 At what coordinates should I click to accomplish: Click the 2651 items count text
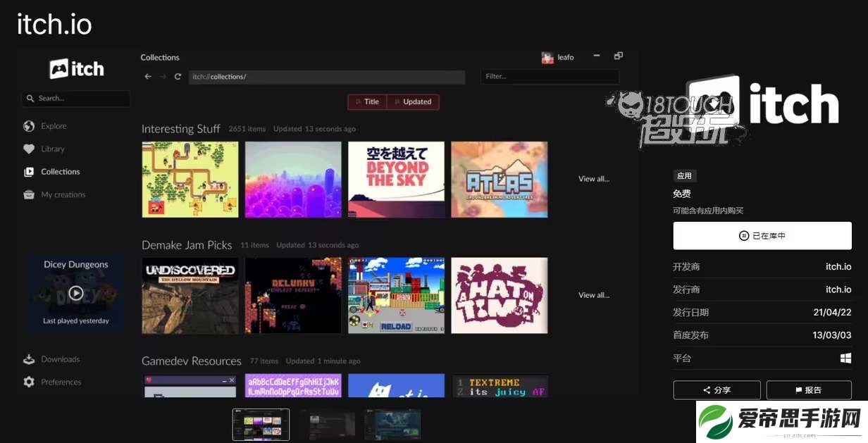[x=247, y=129]
